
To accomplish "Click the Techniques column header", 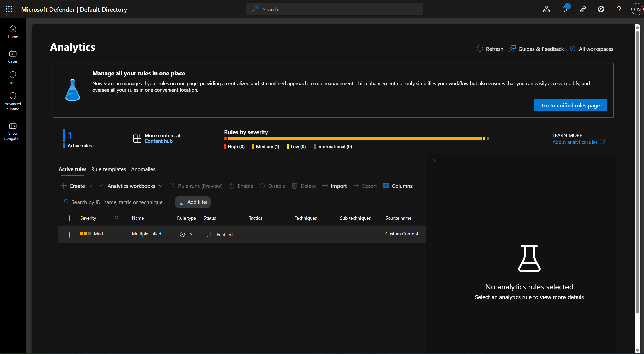I will 306,218.
